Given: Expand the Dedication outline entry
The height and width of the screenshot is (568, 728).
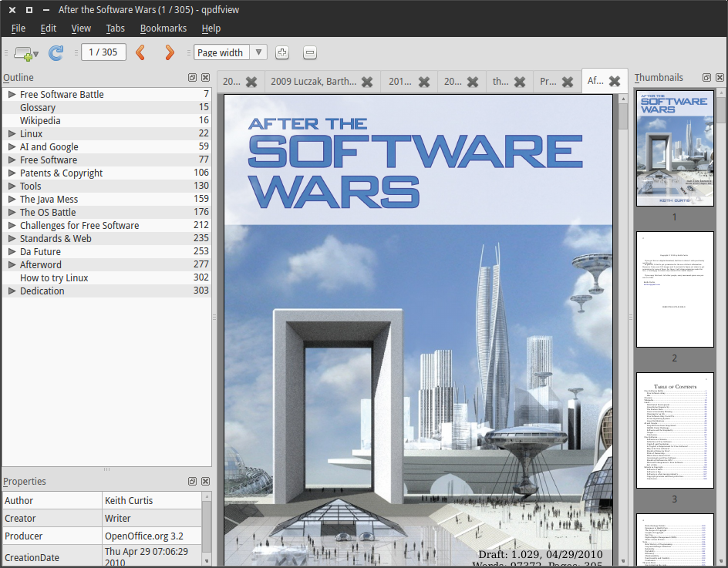Looking at the screenshot, I should 12,291.
